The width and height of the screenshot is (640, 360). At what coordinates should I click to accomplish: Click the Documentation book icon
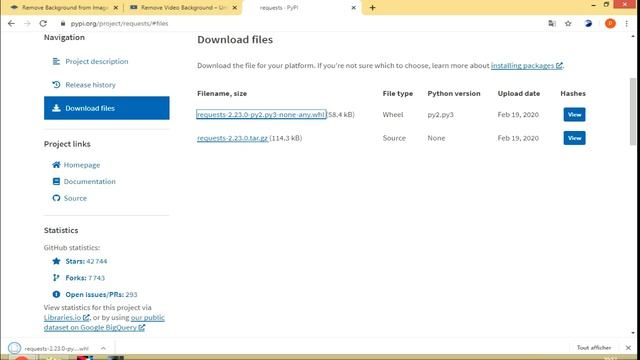point(56,181)
